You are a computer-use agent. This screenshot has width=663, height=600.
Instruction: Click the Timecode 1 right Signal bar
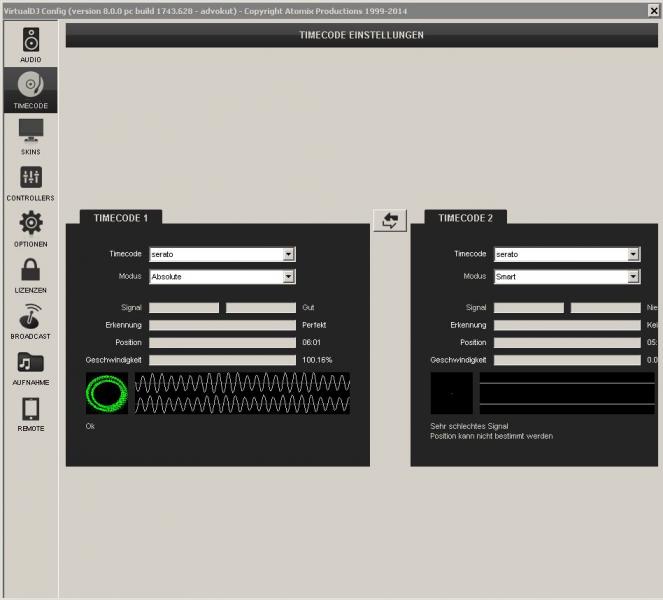pyautogui.click(x=261, y=307)
